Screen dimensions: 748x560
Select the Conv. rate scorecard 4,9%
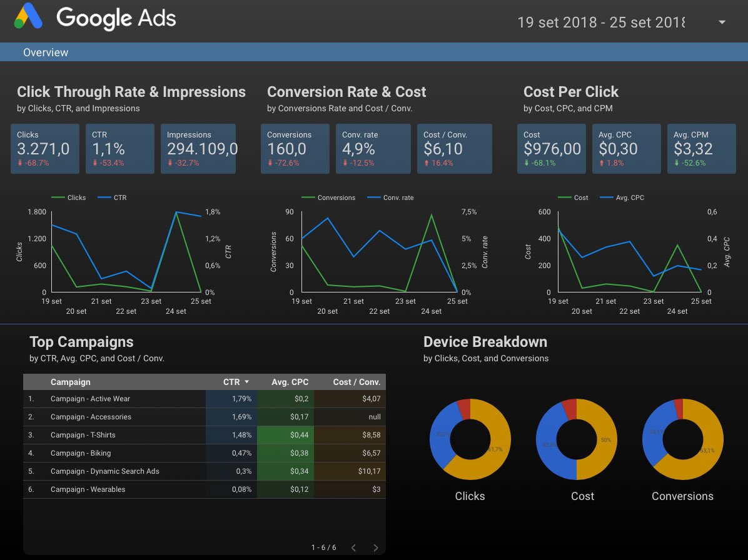pyautogui.click(x=373, y=149)
